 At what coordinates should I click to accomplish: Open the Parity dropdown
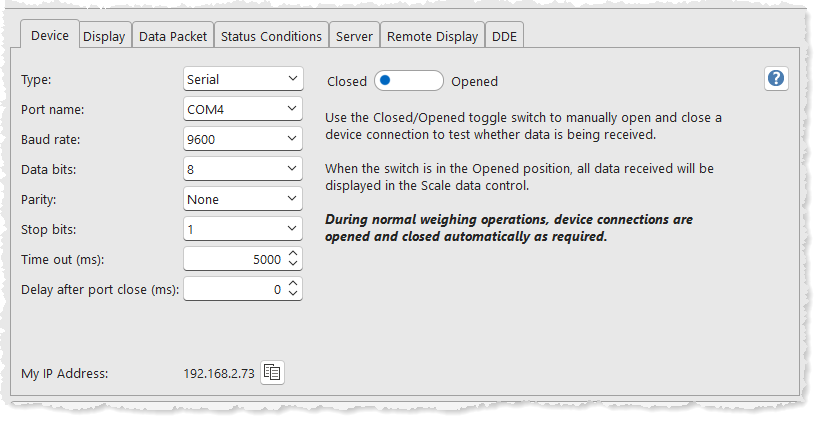click(x=243, y=199)
